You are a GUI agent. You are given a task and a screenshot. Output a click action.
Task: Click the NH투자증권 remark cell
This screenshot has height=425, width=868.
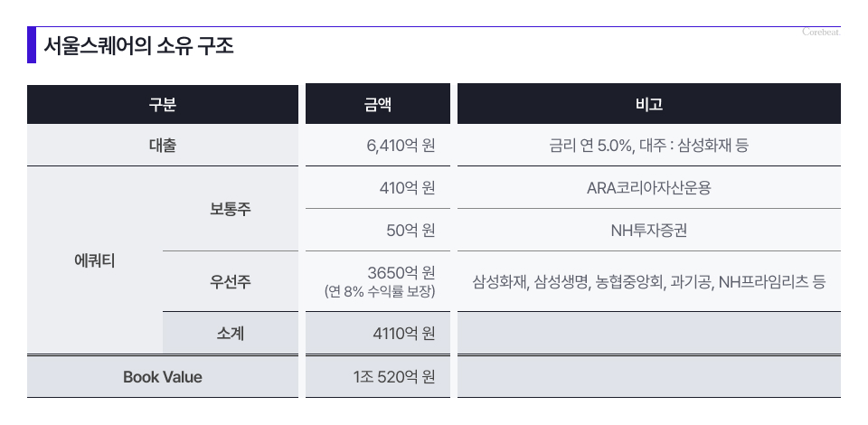pos(649,231)
